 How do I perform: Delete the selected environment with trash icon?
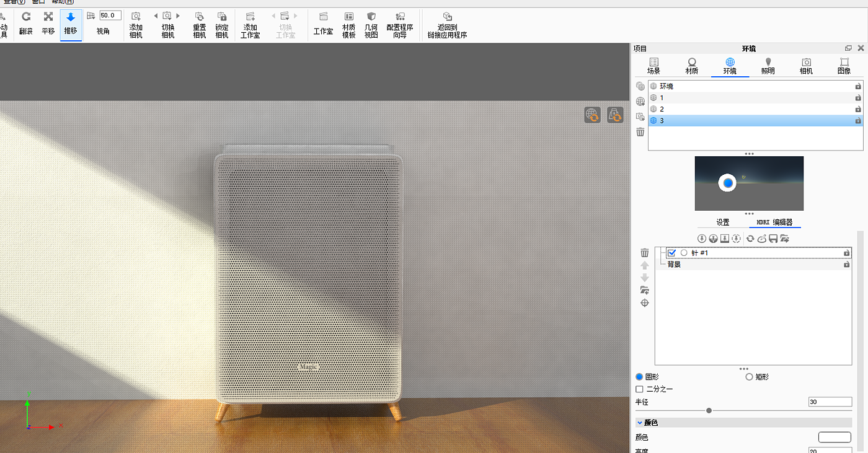[x=640, y=132]
